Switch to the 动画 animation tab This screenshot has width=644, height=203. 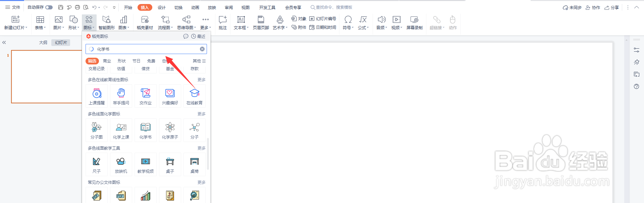pos(195,7)
